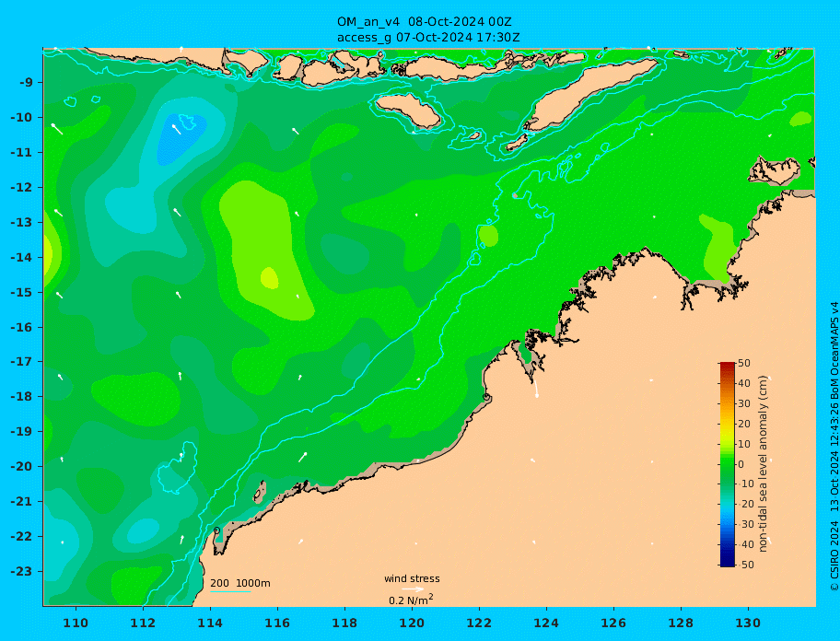Click latitude axis label -11

point(21,153)
